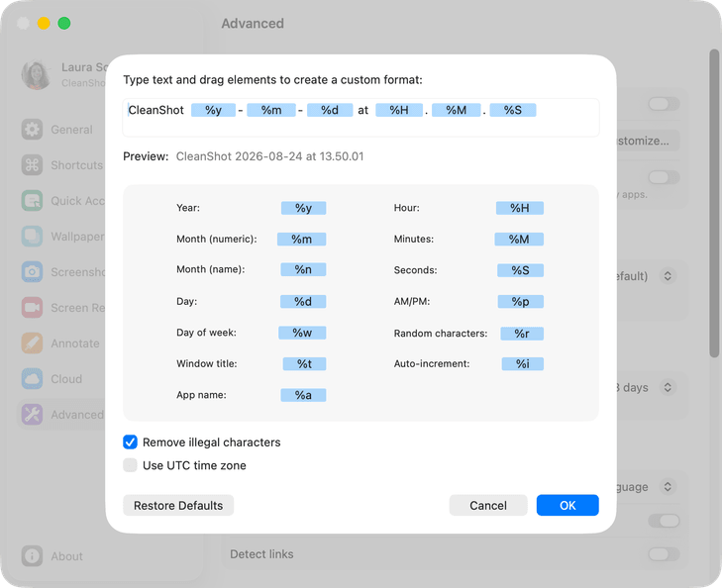This screenshot has height=588, width=722.
Task: Select the Shortcuts command-key icon
Action: point(32,164)
